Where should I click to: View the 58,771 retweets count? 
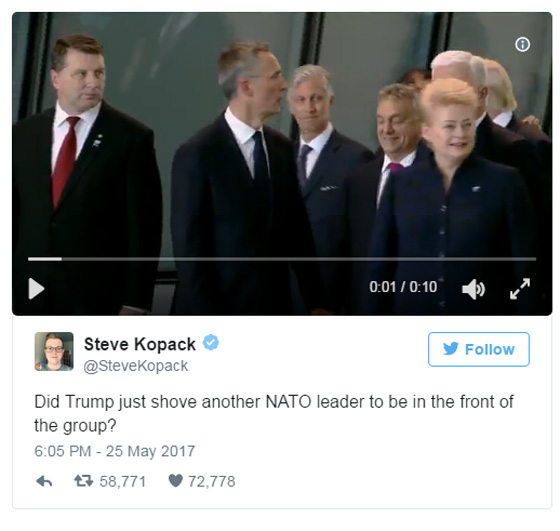point(122,481)
